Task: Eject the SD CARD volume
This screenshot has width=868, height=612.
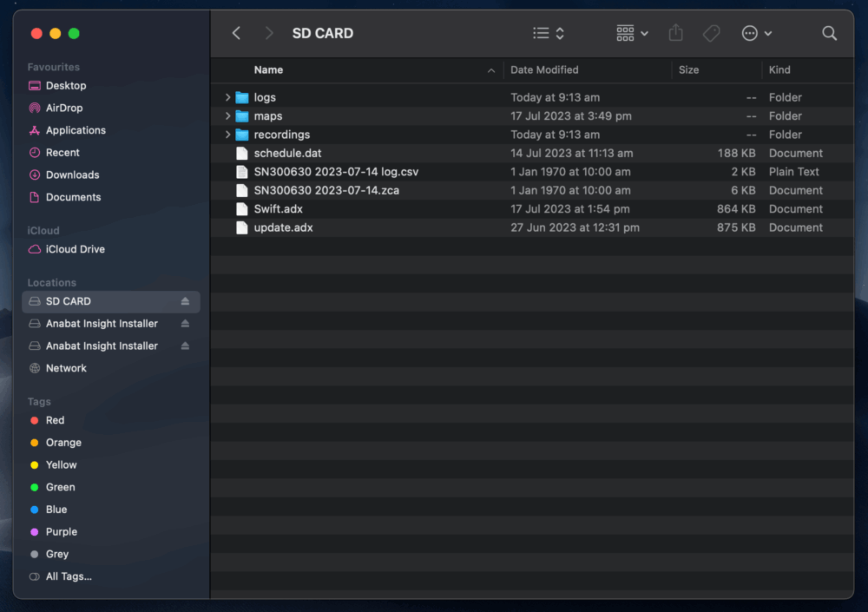Action: pos(185,301)
